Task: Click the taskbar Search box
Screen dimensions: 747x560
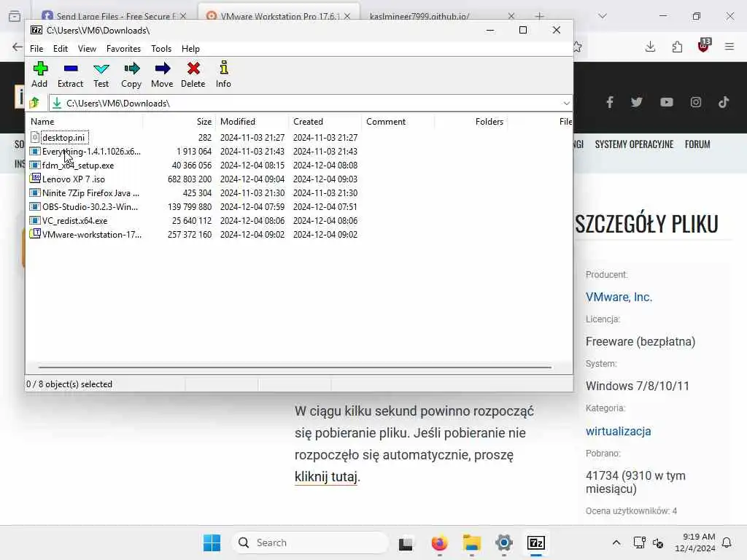Action: coord(310,542)
